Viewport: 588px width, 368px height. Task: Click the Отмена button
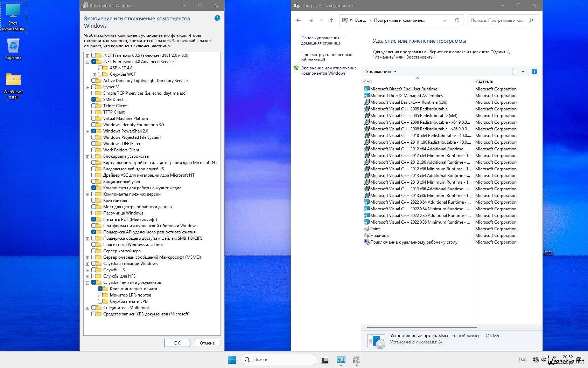coord(207,343)
